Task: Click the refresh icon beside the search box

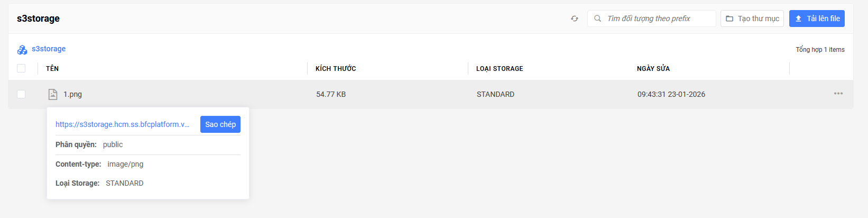Action: click(x=575, y=19)
